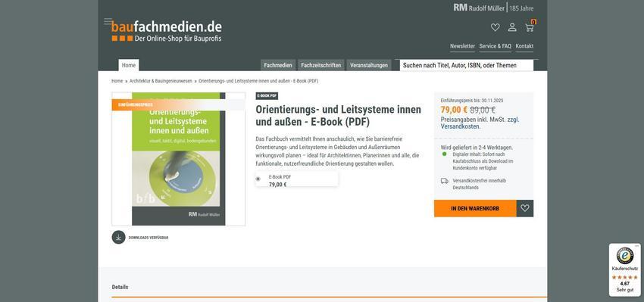The height and width of the screenshot is (302, 644).
Task: Open the Fachzeitschriften menu
Action: pyautogui.click(x=320, y=65)
